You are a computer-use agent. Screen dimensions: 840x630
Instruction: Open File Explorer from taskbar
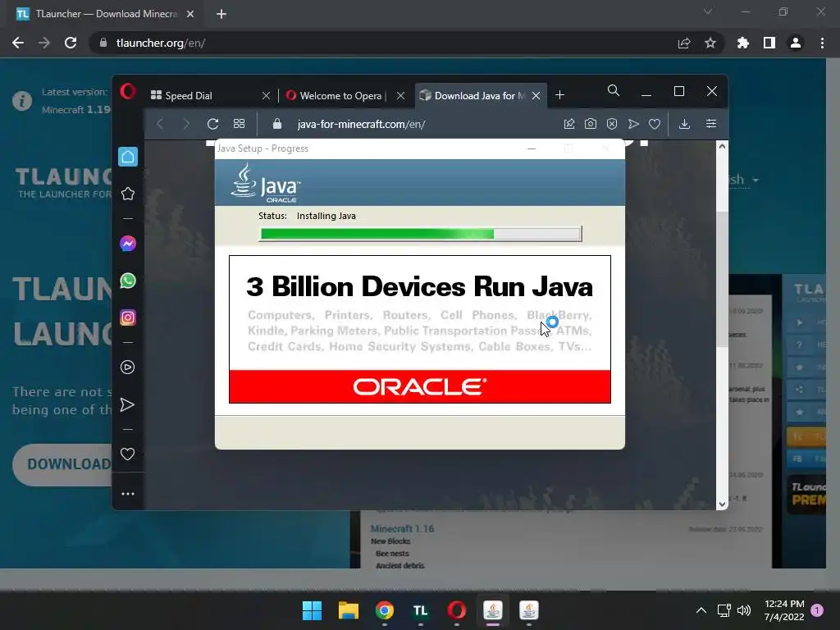(348, 610)
